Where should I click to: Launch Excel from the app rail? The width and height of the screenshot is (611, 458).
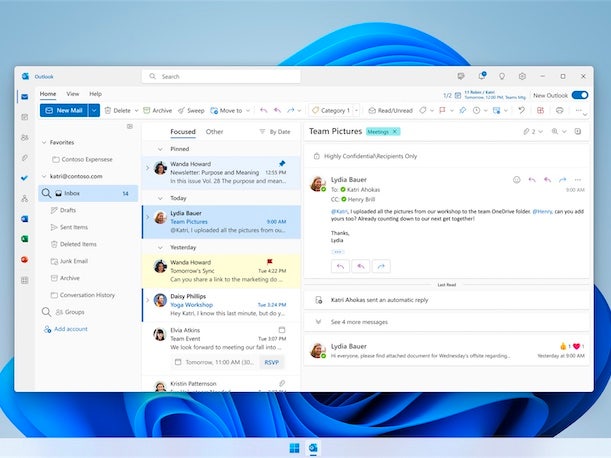(x=24, y=239)
